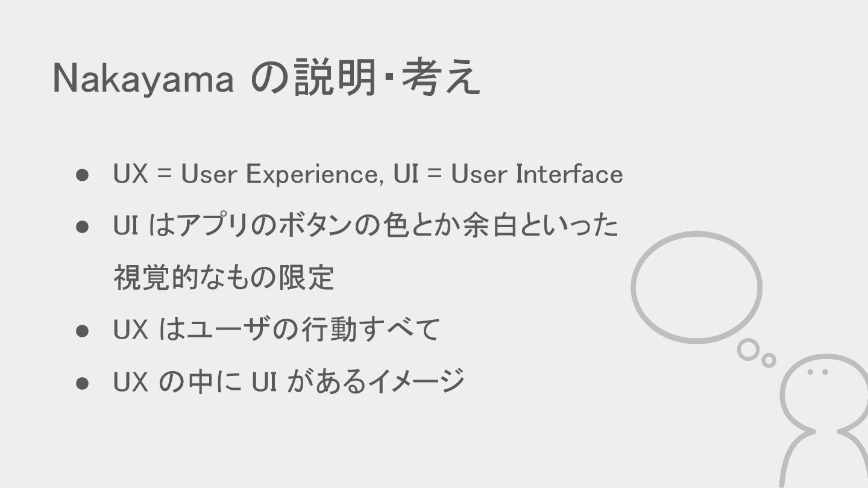Click the bullet UX の中に UI があるイメージ
Viewport: 868px width, 488px height.
point(289,381)
